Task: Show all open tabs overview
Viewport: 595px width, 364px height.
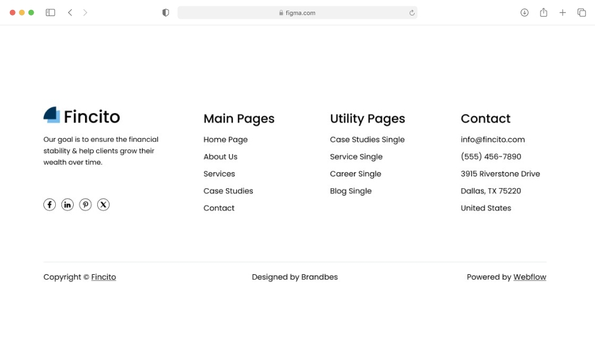Action: tap(581, 12)
